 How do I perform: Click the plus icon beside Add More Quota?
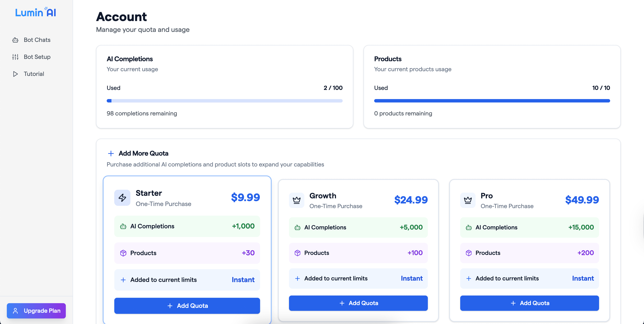[x=111, y=153]
